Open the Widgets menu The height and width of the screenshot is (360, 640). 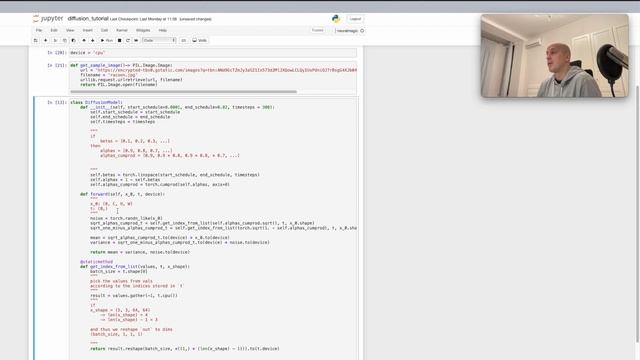tap(143, 30)
